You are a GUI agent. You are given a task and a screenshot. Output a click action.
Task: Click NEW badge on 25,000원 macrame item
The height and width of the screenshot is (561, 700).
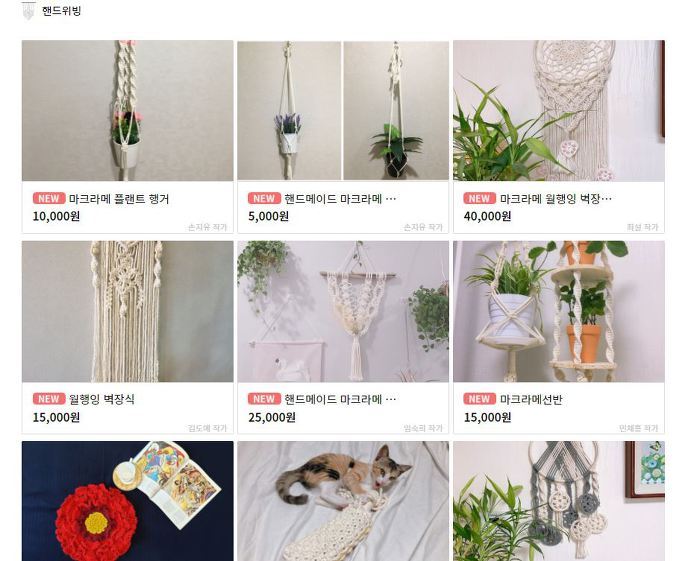264,399
